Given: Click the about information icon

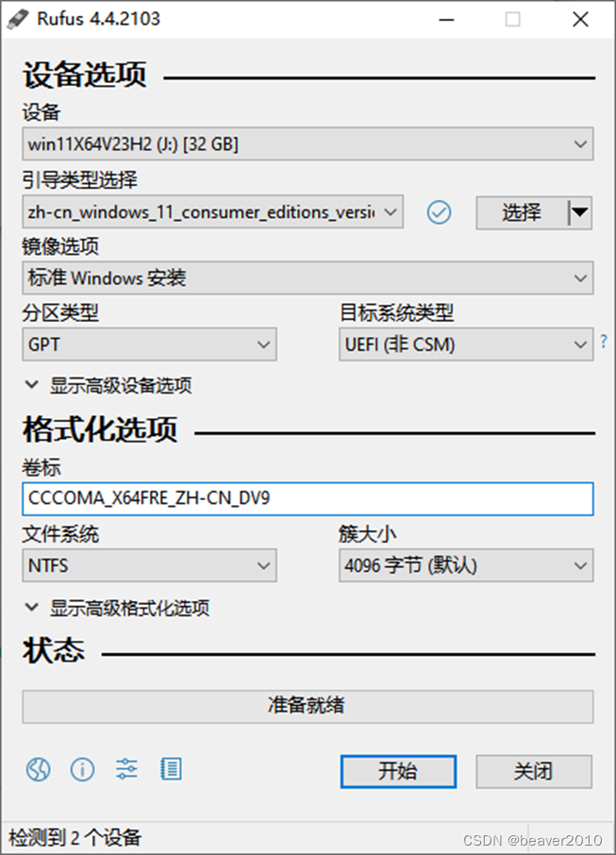Looking at the screenshot, I should click(82, 769).
